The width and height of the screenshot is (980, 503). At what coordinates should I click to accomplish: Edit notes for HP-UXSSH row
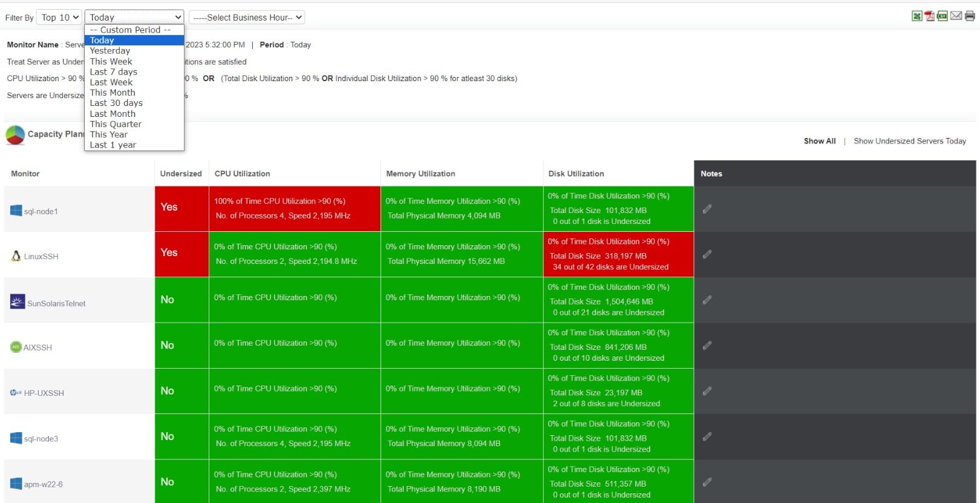(x=707, y=391)
